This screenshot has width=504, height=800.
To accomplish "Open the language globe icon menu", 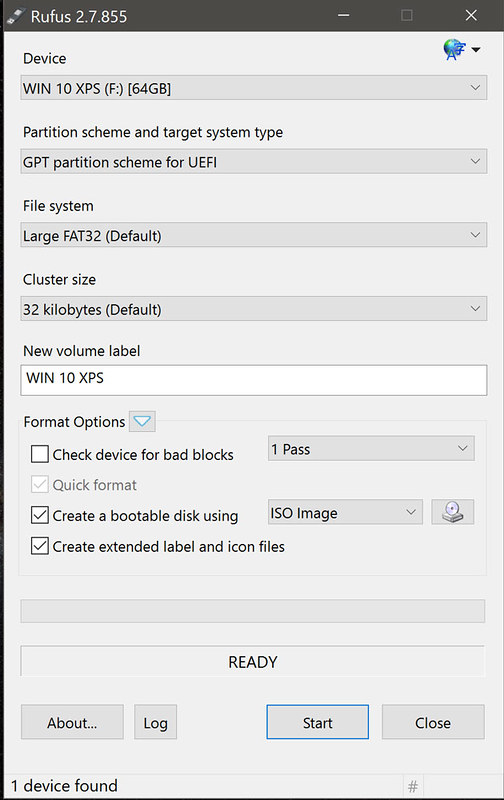I will [x=454, y=49].
